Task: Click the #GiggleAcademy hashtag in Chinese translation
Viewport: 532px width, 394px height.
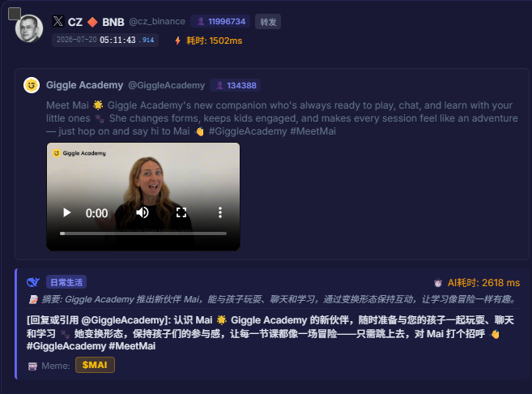Action: 66,346
